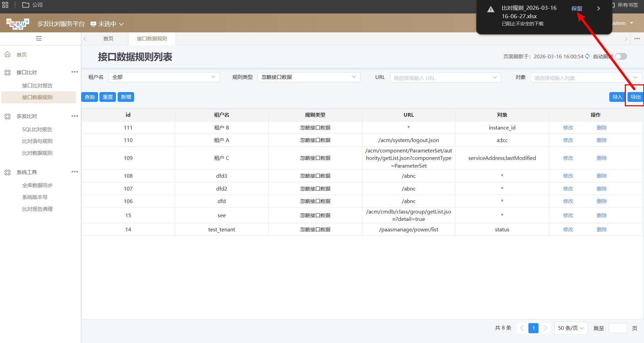Open 接口比对报告 in the sidebar
Image resolution: width=644 pixels, height=343 pixels.
37,86
